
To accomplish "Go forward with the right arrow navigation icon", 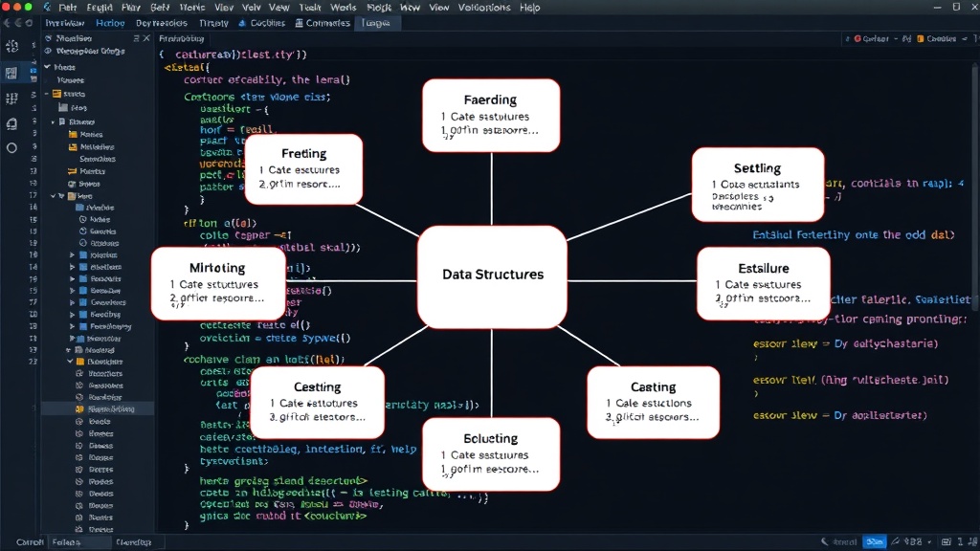I will (x=18, y=23).
